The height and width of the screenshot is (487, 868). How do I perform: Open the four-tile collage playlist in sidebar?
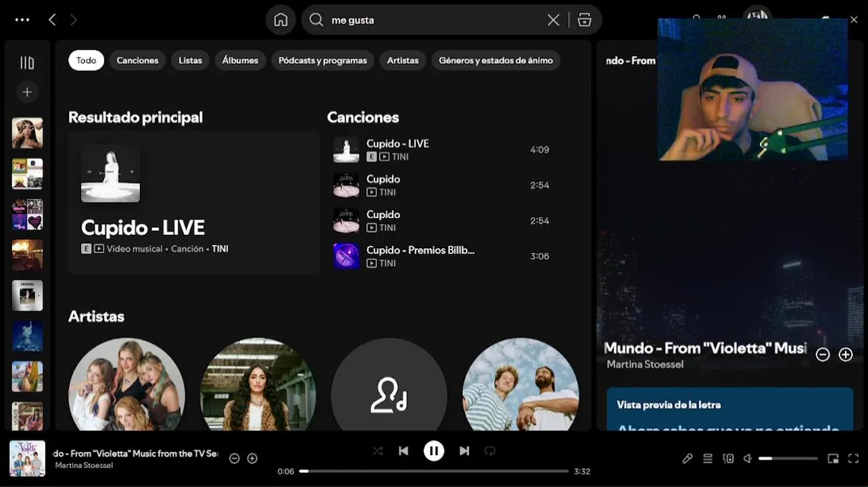(27, 174)
